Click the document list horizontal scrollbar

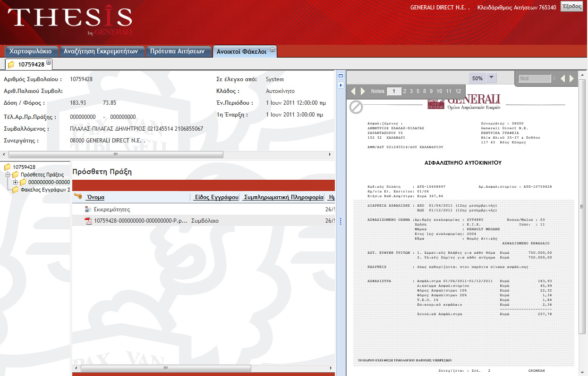point(165,368)
